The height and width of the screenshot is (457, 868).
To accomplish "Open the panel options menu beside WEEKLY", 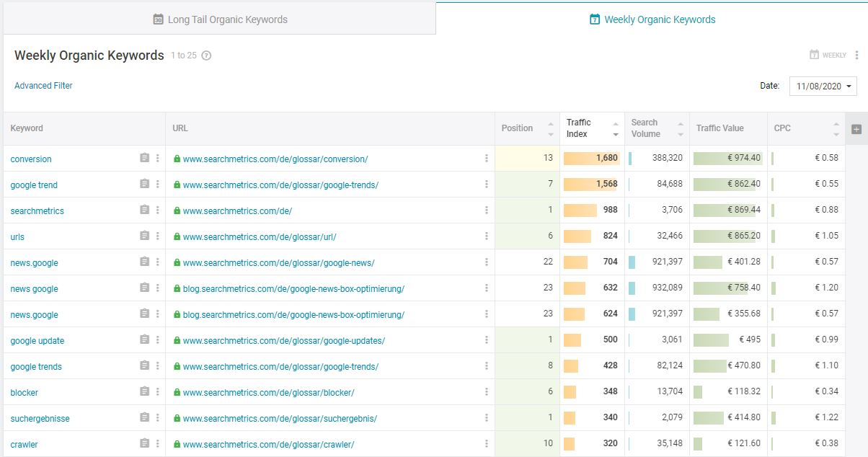I will coord(856,55).
